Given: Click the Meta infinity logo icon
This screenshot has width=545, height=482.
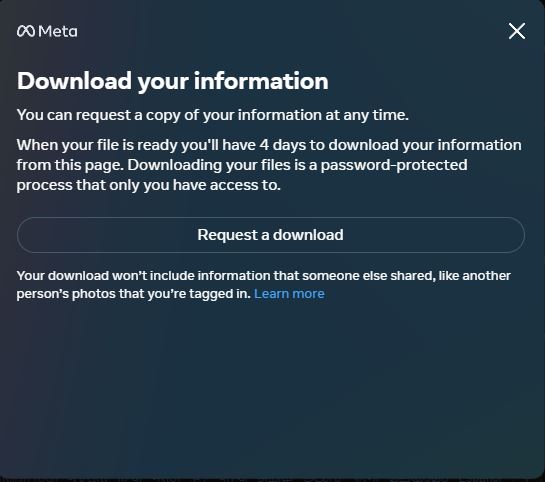Looking at the screenshot, I should click(x=26, y=31).
